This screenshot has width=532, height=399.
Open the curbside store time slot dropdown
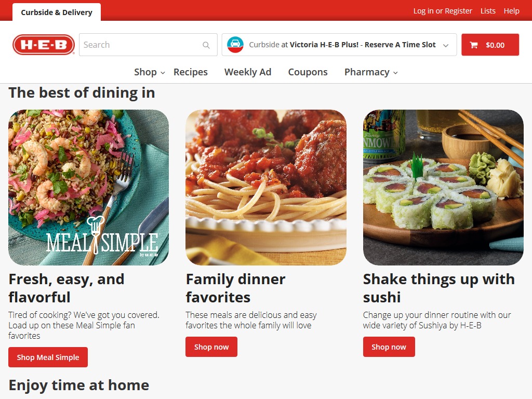339,45
